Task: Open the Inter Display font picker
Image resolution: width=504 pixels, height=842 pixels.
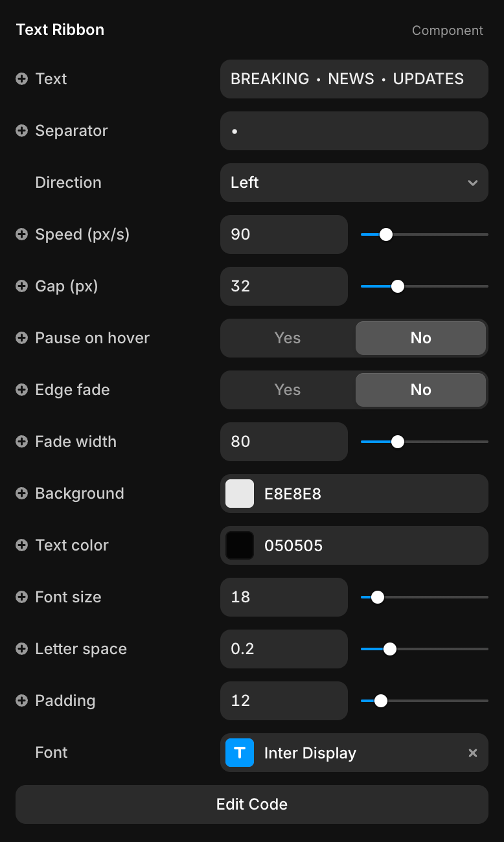Action: tap(350, 753)
